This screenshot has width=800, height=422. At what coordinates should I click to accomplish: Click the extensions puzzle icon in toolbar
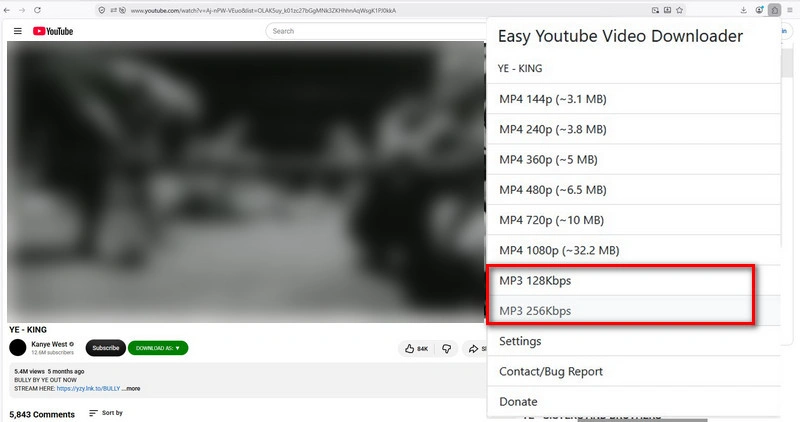(x=774, y=10)
